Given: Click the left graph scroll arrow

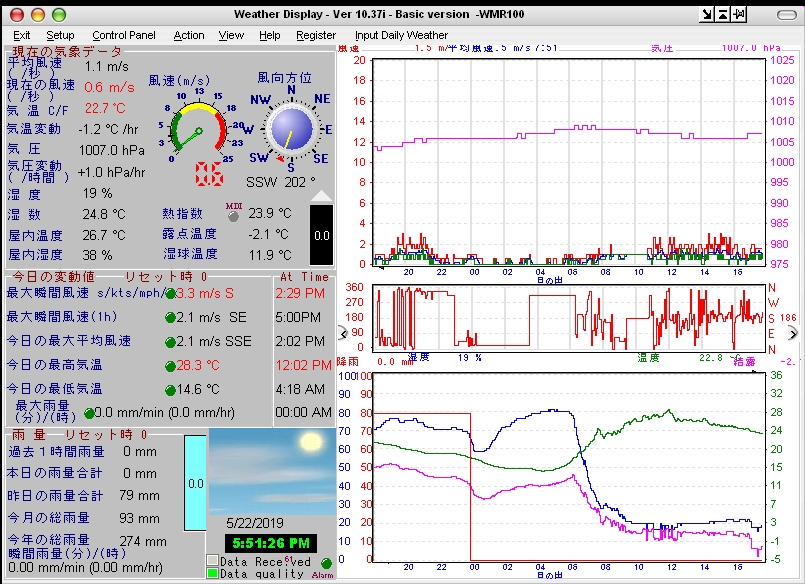Looking at the screenshot, I should tap(344, 334).
